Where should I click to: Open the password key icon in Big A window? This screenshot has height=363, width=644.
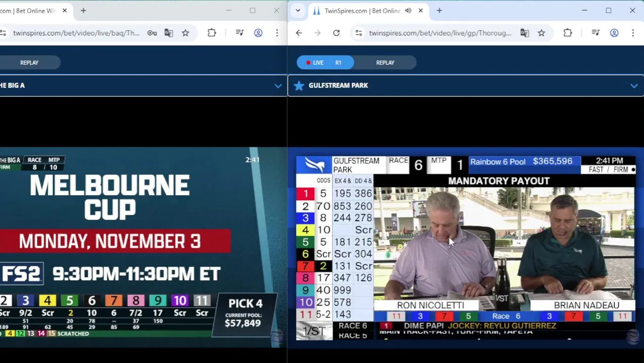152,33
